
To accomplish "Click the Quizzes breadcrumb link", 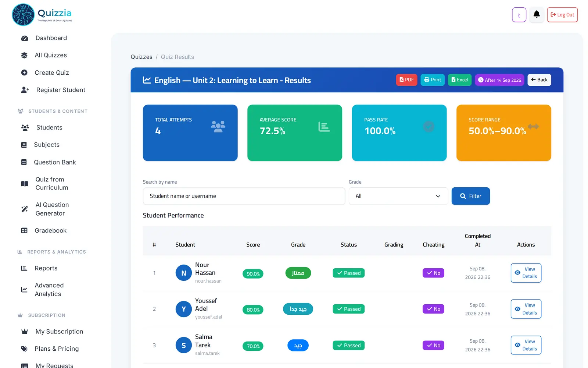I will point(141,57).
